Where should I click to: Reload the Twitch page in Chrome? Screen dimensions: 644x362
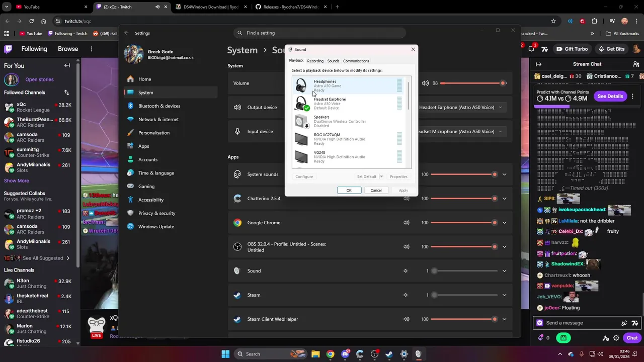click(x=31, y=21)
